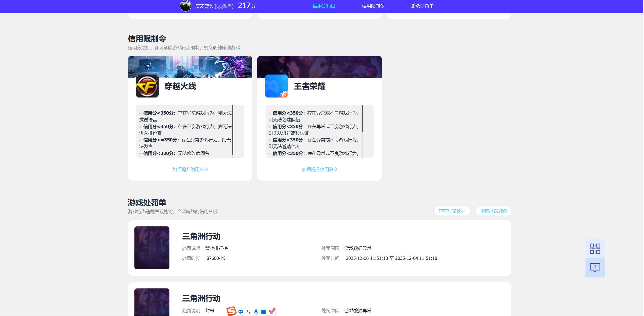
Task: Click the first 三角洲行动 penalty thumbnail (禁止排行榜)
Action: 152,248
